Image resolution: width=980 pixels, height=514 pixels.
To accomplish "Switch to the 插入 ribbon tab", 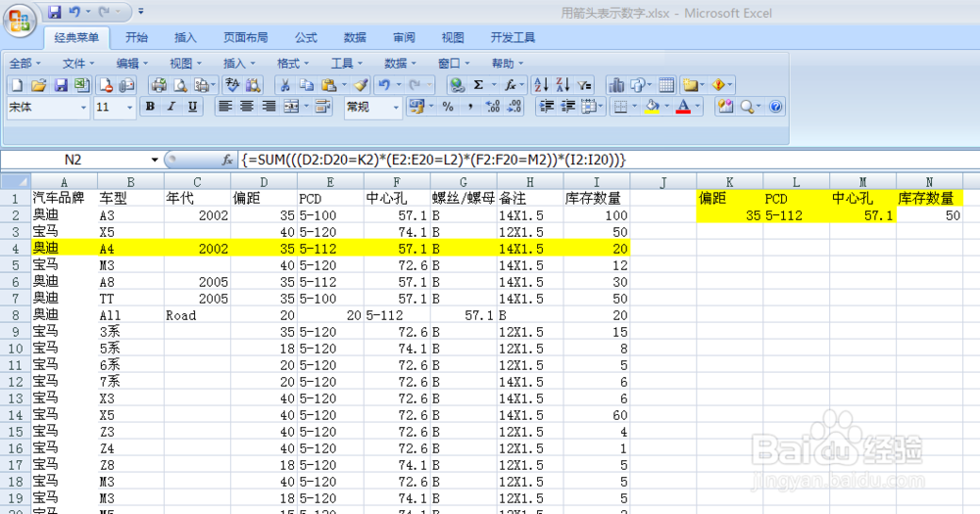I will click(185, 37).
